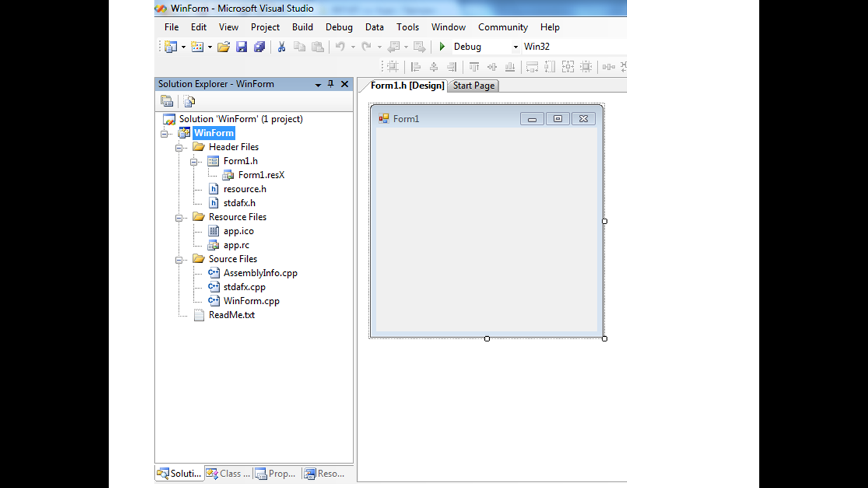Close the Solution Explorer panel
Screen dimensions: 868x488
click(344, 84)
